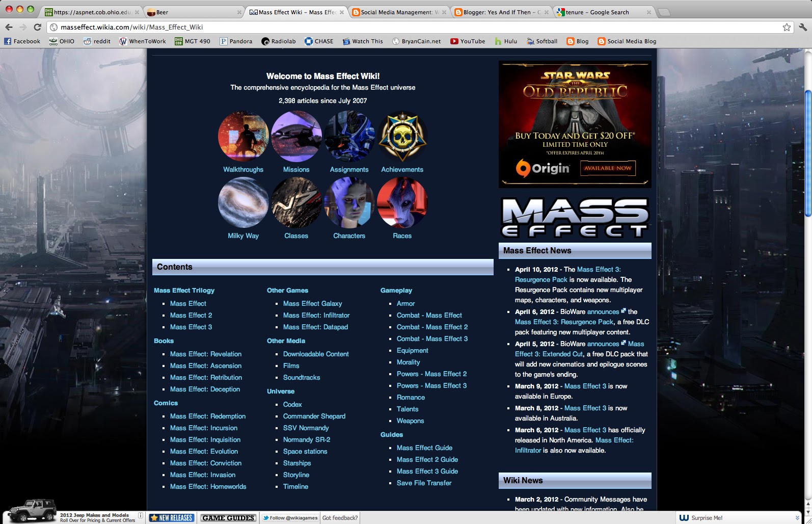Open Radiolab bookmark

point(279,41)
